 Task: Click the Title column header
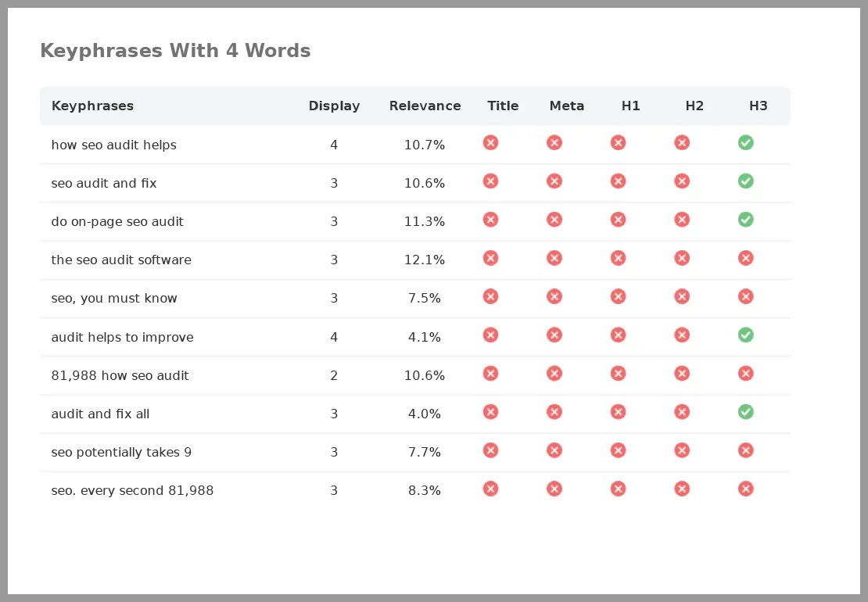click(x=503, y=106)
